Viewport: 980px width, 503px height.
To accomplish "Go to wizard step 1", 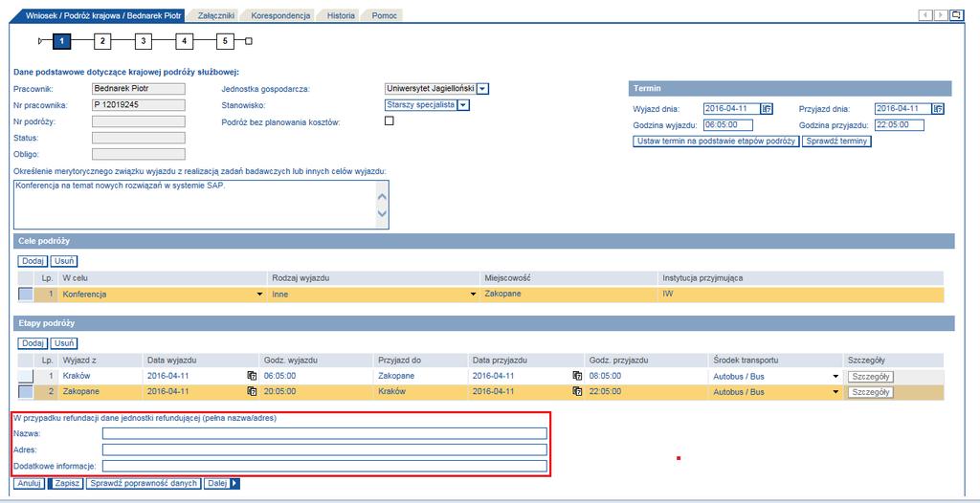I will coord(62,41).
